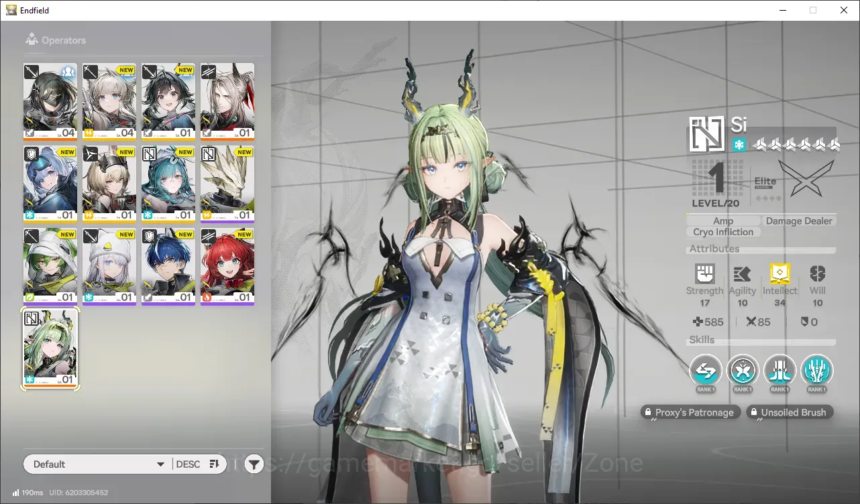This screenshot has width=860, height=504.
Task: Select the grey-haired level 04 NEW operator card
Action: click(x=109, y=102)
